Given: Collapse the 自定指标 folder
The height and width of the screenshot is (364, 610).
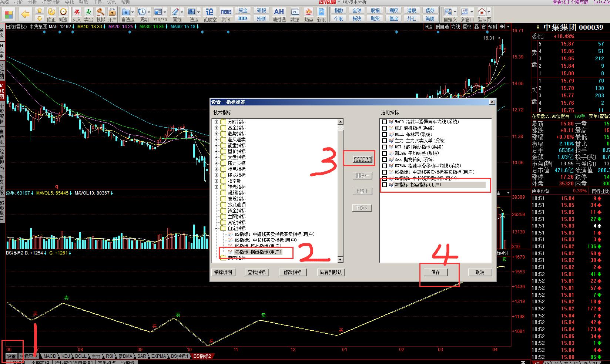Looking at the screenshot, I should point(217,228).
